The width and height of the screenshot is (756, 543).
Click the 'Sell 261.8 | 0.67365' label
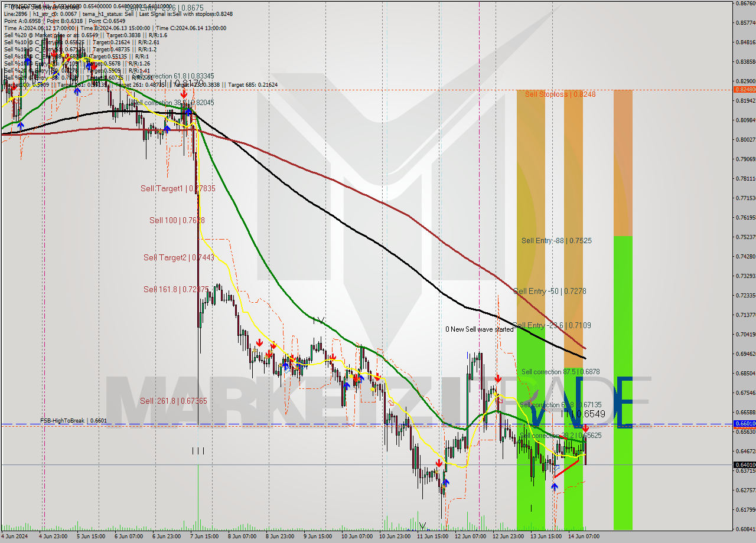(174, 401)
